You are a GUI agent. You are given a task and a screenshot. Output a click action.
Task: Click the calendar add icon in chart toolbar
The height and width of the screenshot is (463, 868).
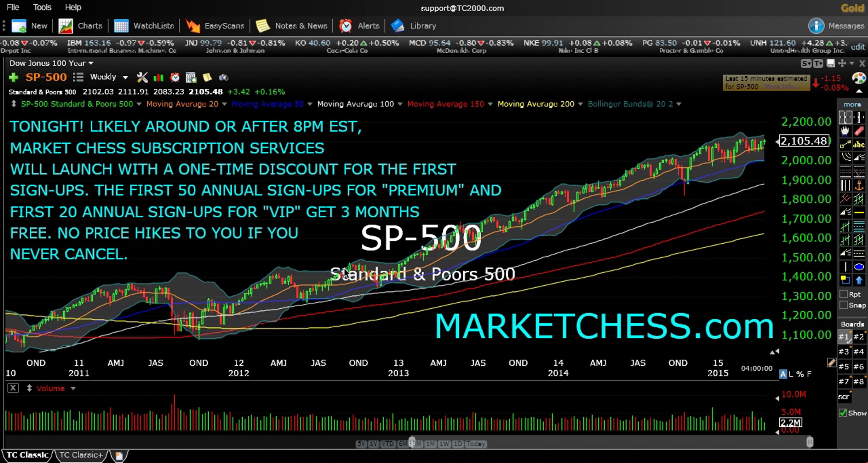191,77
